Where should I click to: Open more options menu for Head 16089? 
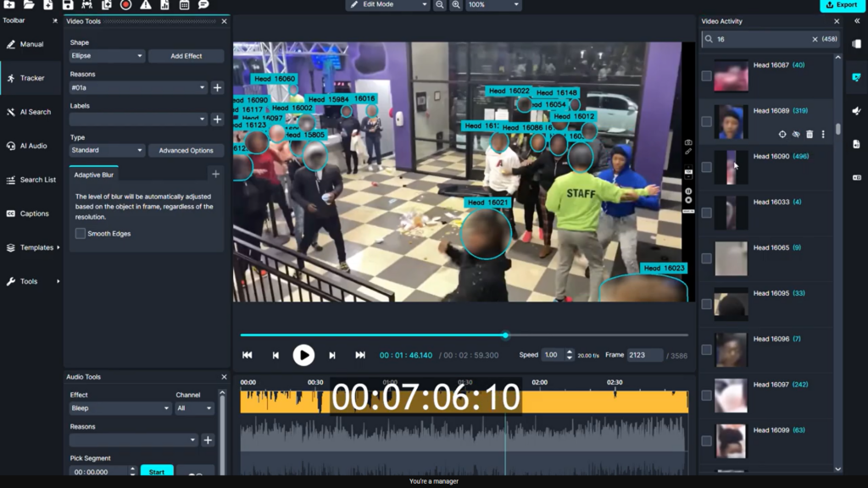pyautogui.click(x=823, y=134)
